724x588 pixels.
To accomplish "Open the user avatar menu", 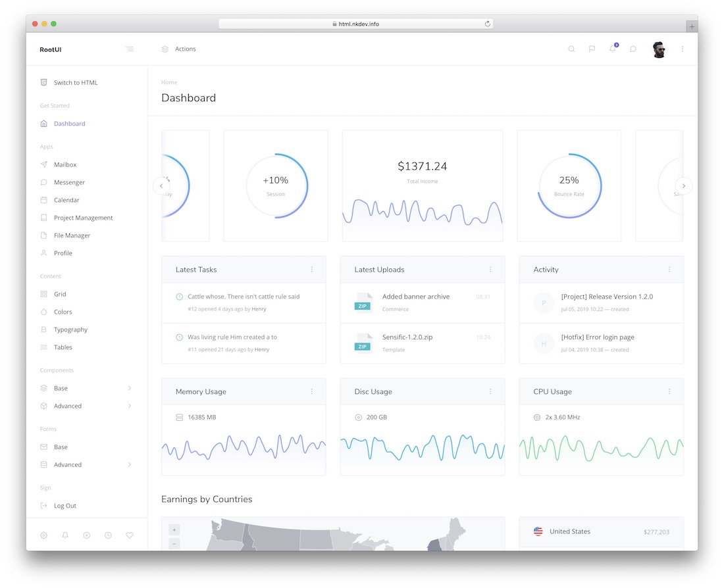I will click(x=659, y=49).
